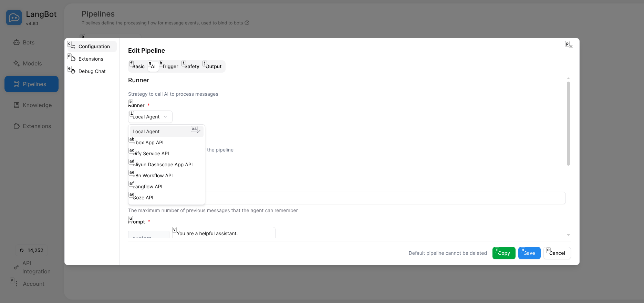Collapse the Runner dropdown showing Local Agent
The image size is (644, 303).
pos(150,117)
